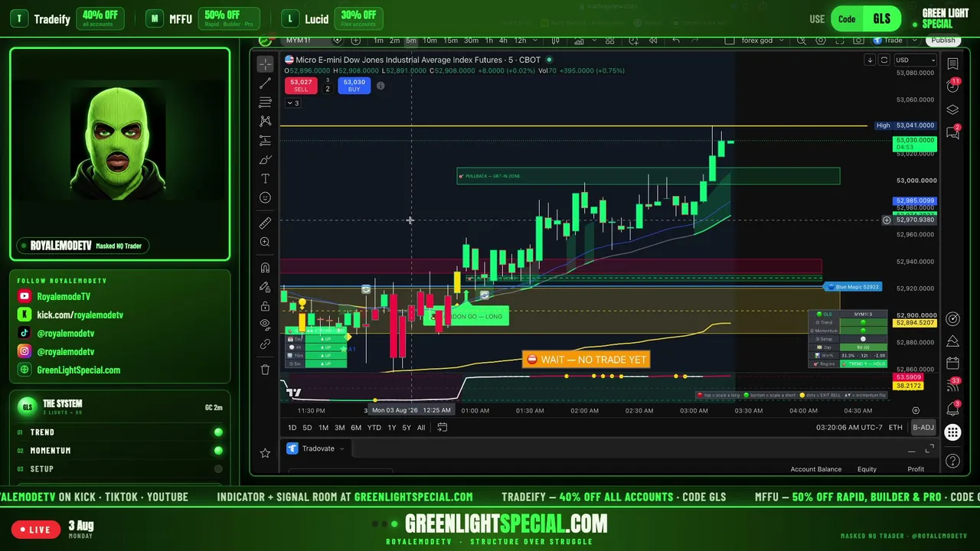
Task: Toggle stay in drawing mode
Action: coord(266,287)
